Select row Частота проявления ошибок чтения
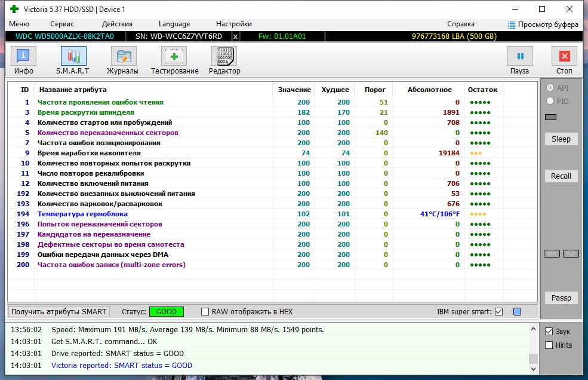 [x=273, y=102]
